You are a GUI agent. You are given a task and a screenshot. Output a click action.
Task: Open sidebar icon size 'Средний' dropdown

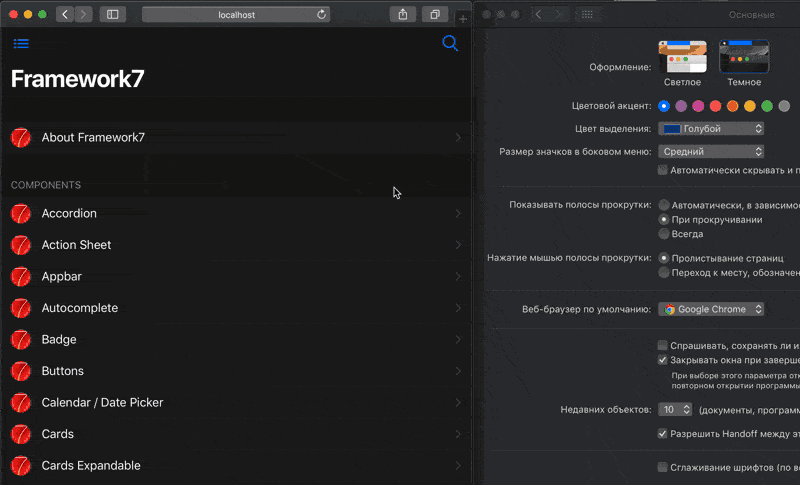pyautogui.click(x=711, y=152)
